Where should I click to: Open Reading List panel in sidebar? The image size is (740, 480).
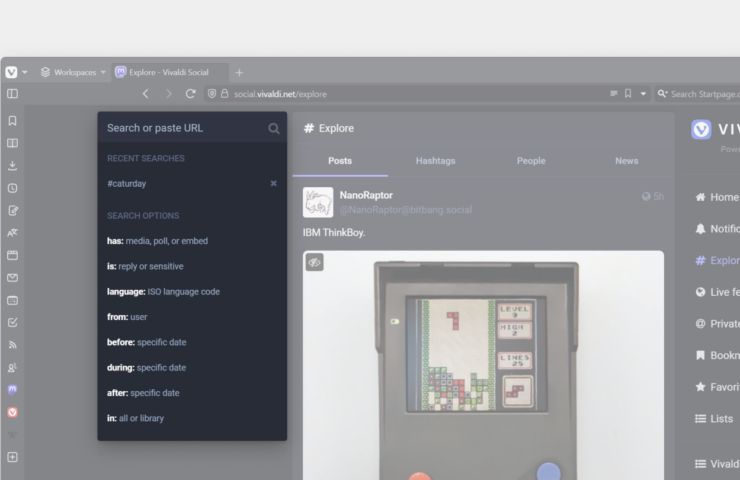pos(13,143)
